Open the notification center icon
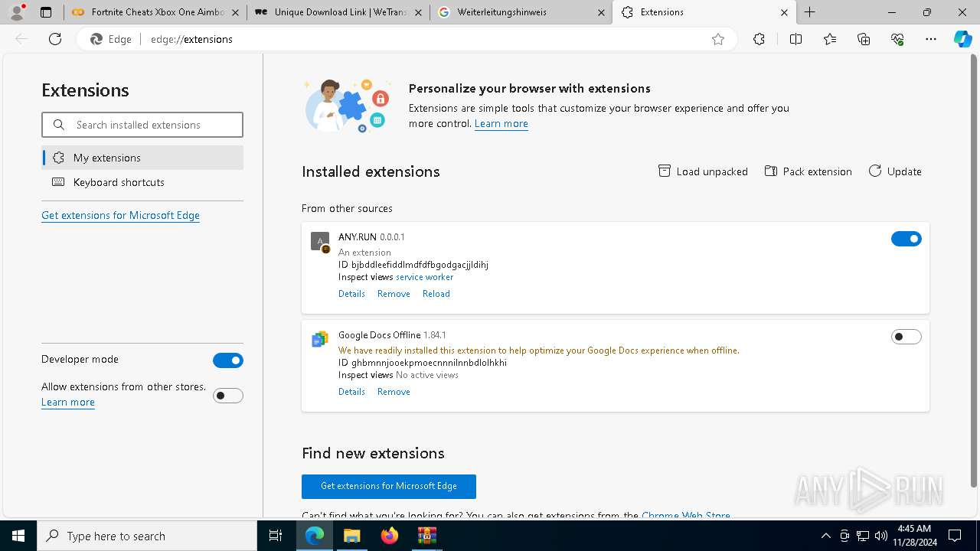The width and height of the screenshot is (980, 551). click(x=955, y=536)
